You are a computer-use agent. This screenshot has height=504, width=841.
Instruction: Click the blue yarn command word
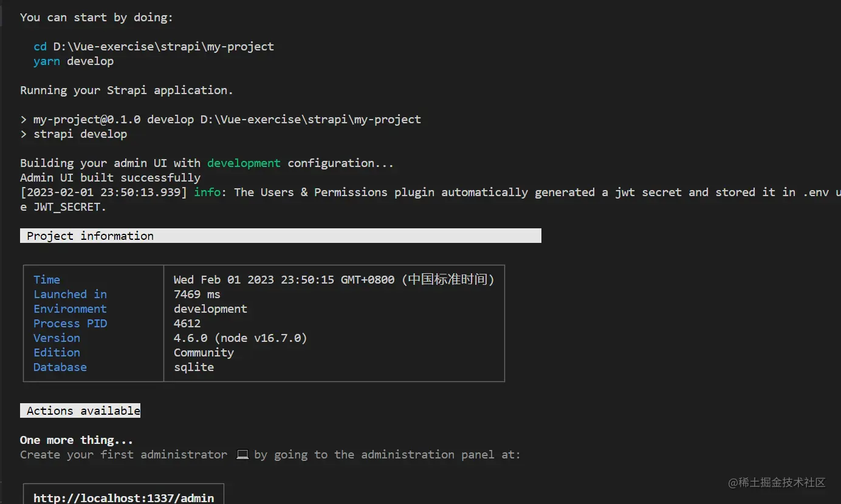pos(47,61)
